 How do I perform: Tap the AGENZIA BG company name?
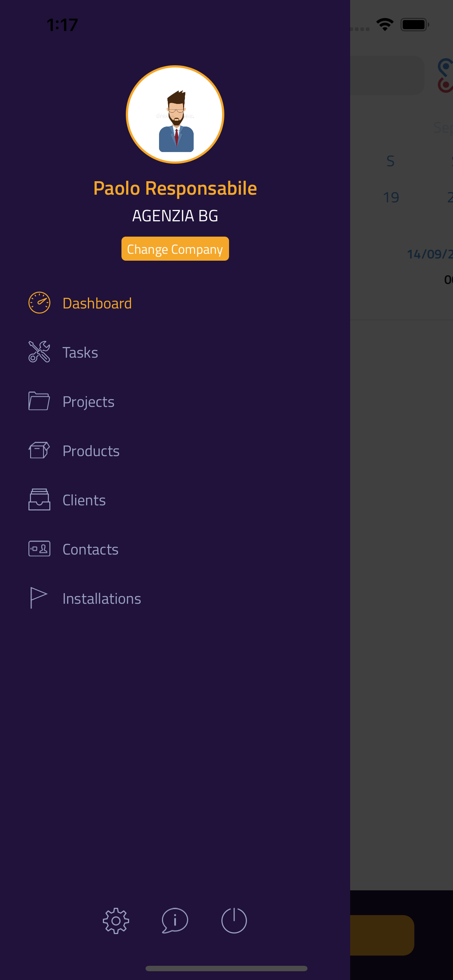pyautogui.click(x=175, y=216)
